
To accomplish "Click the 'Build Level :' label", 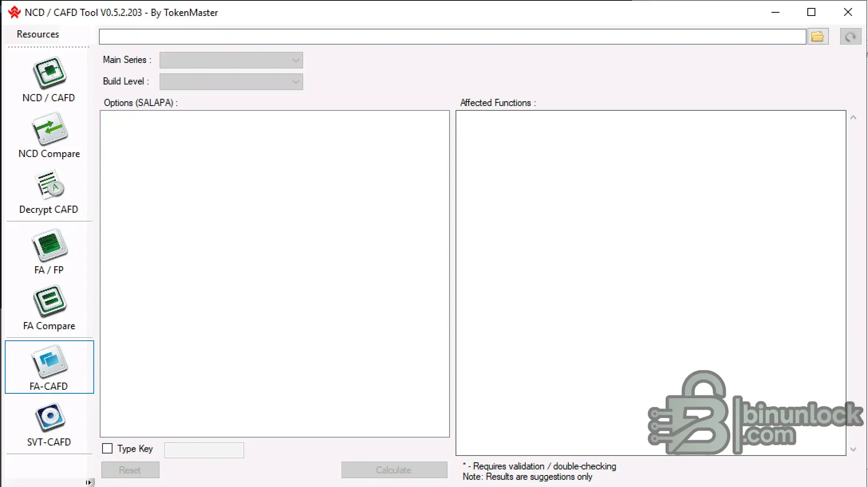I will coord(126,81).
